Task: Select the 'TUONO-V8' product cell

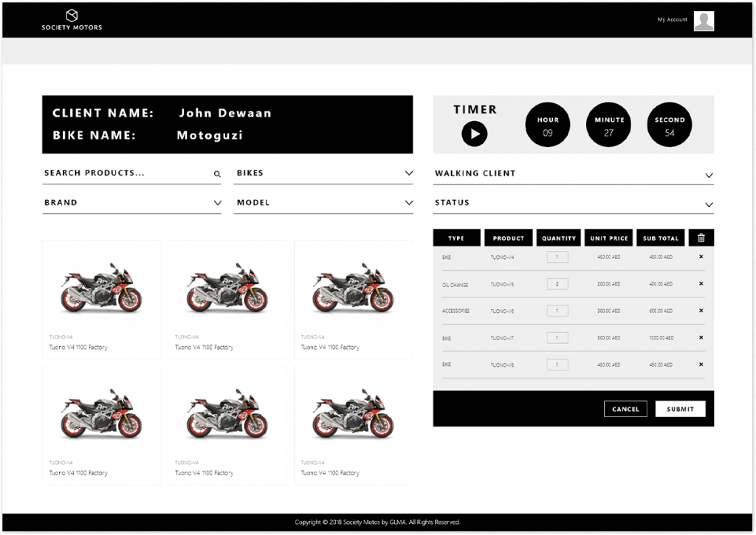Action: (x=502, y=365)
